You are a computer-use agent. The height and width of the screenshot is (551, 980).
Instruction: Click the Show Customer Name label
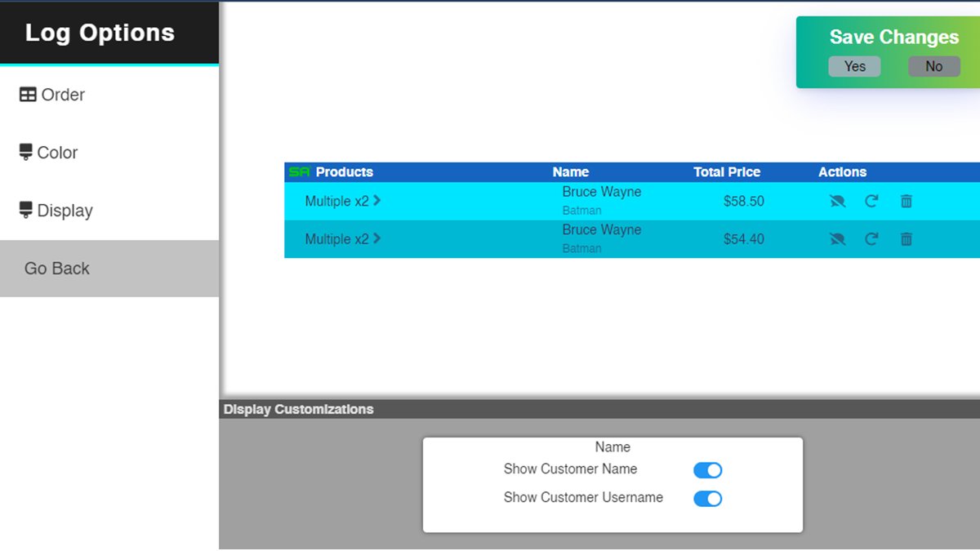tap(570, 469)
